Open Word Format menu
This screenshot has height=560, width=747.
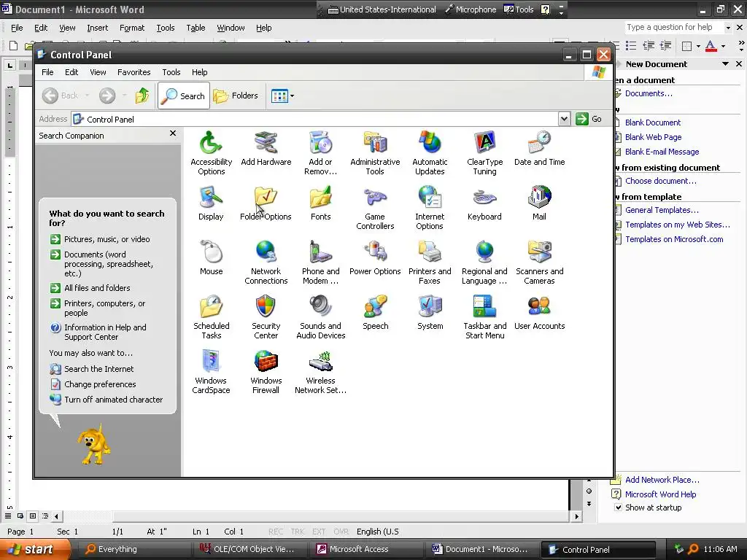tap(132, 28)
